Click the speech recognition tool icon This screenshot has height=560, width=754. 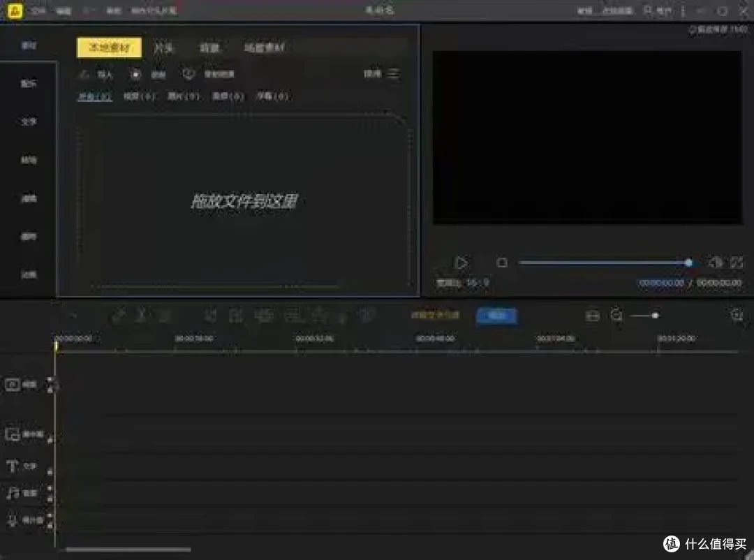(367, 316)
